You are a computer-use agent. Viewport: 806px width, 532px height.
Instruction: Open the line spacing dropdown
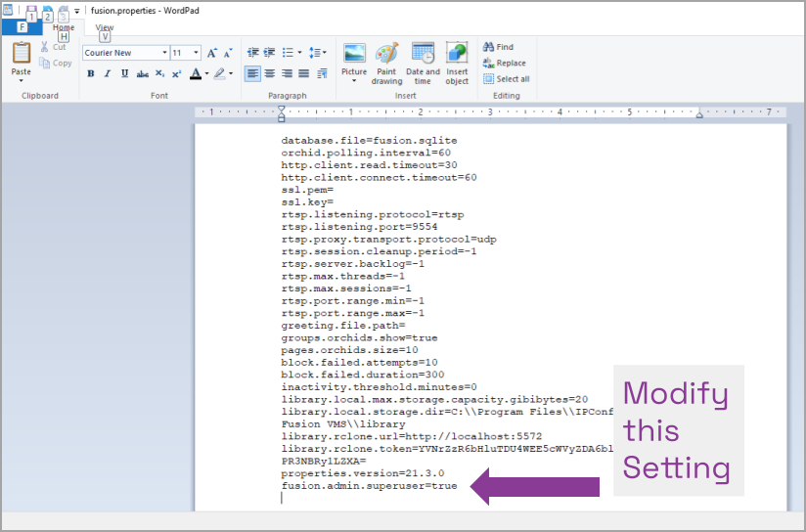pyautogui.click(x=318, y=53)
